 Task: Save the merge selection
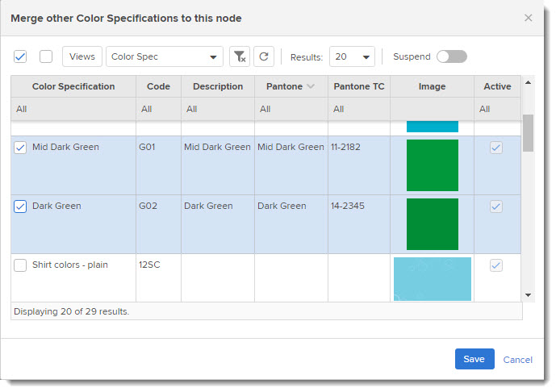click(474, 359)
